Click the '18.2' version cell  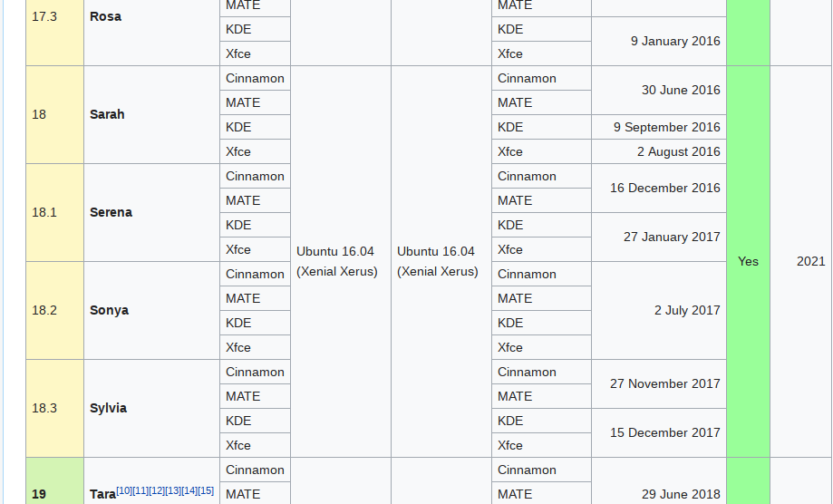(x=54, y=310)
